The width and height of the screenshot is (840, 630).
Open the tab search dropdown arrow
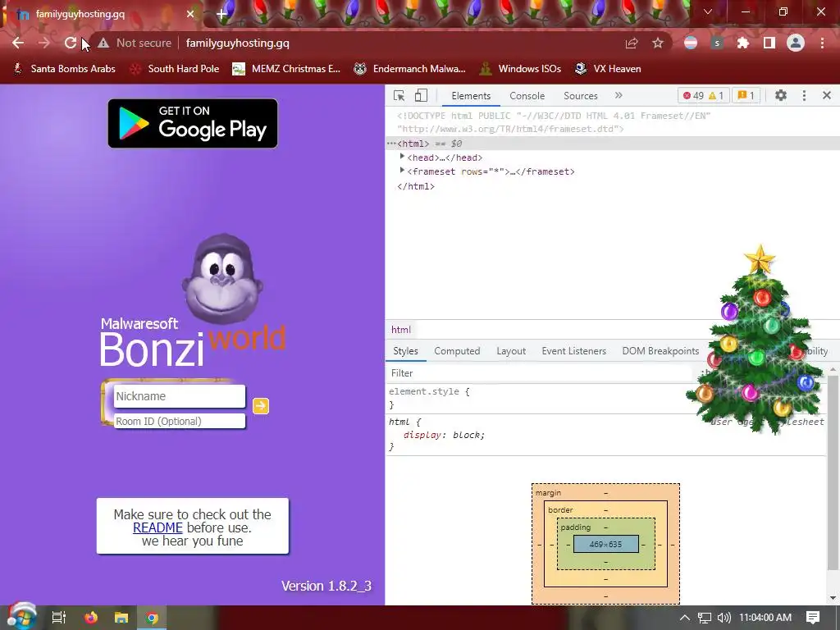708,11
